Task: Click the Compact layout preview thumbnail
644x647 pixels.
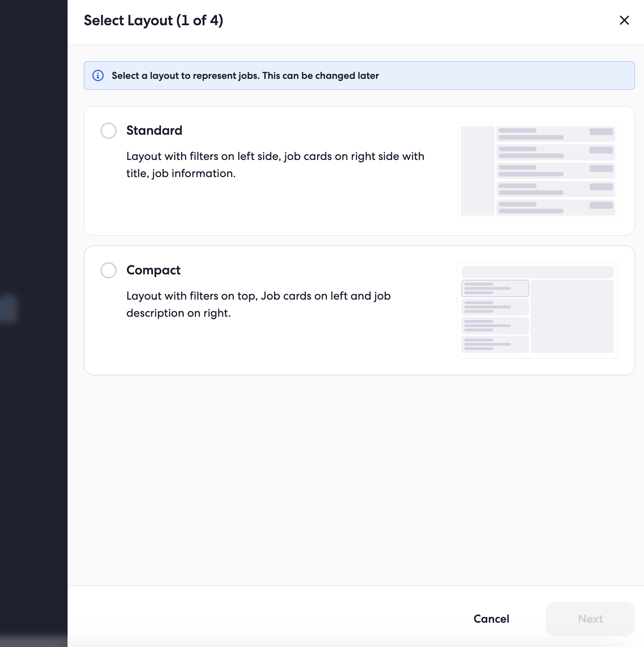Action: (x=538, y=310)
